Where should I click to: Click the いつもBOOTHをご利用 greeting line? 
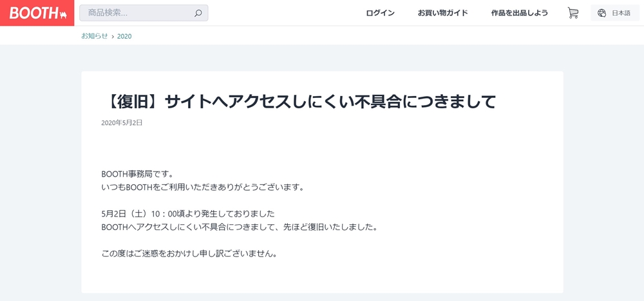click(202, 187)
